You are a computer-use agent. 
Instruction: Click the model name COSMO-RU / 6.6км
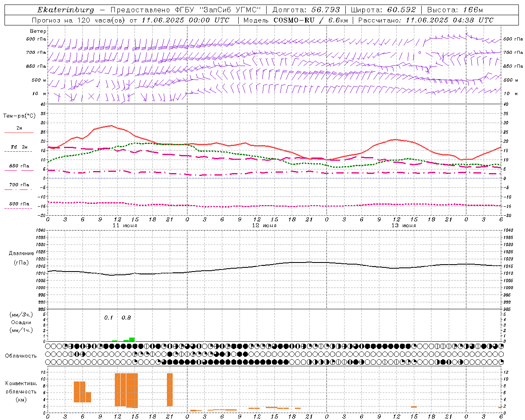click(x=310, y=20)
